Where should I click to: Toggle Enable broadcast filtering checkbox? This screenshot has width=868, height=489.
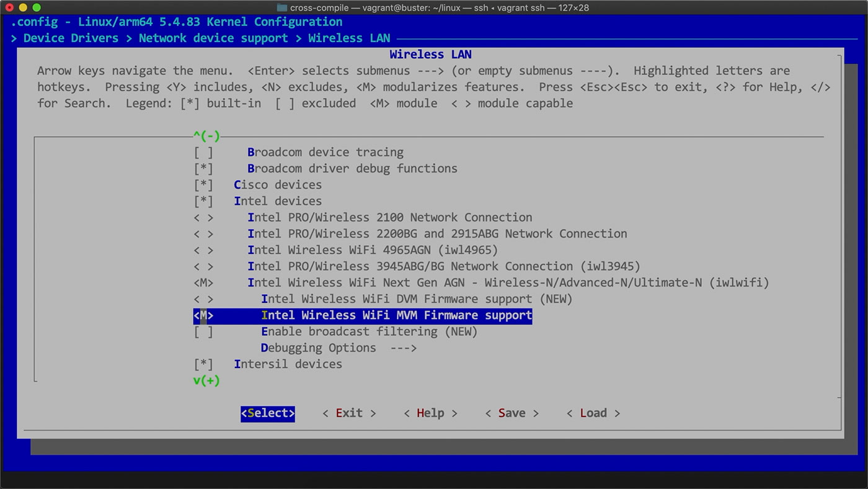click(203, 331)
